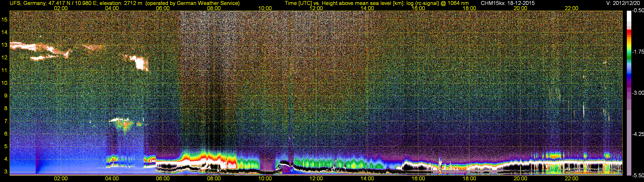Click the 14. km height axis label
The height and width of the screenshot is (182, 644).
pyautogui.click(x=5, y=32)
